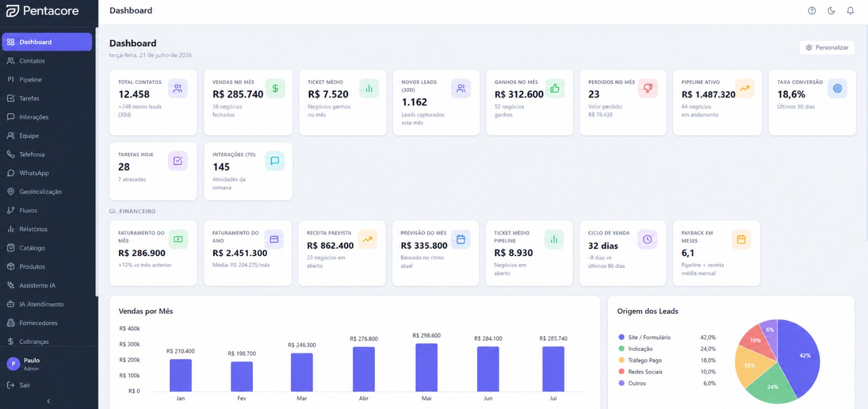Open the help question-mark icon
Viewport: 868px width, 409px height.
812,11
